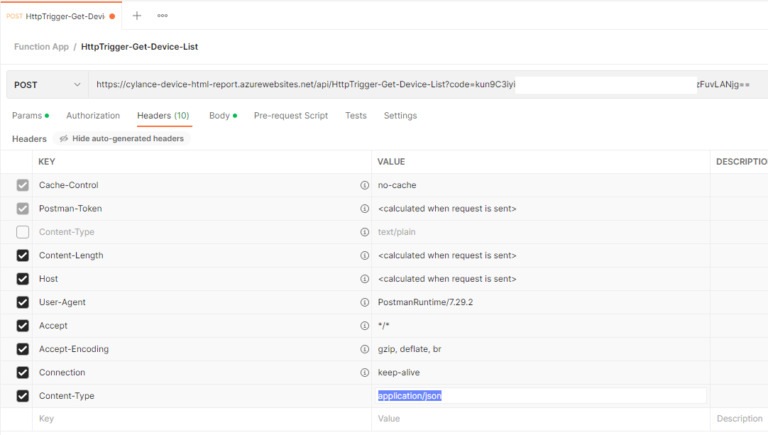Uncheck the User-Agent header
The width and height of the screenshot is (768, 435).
pos(23,302)
